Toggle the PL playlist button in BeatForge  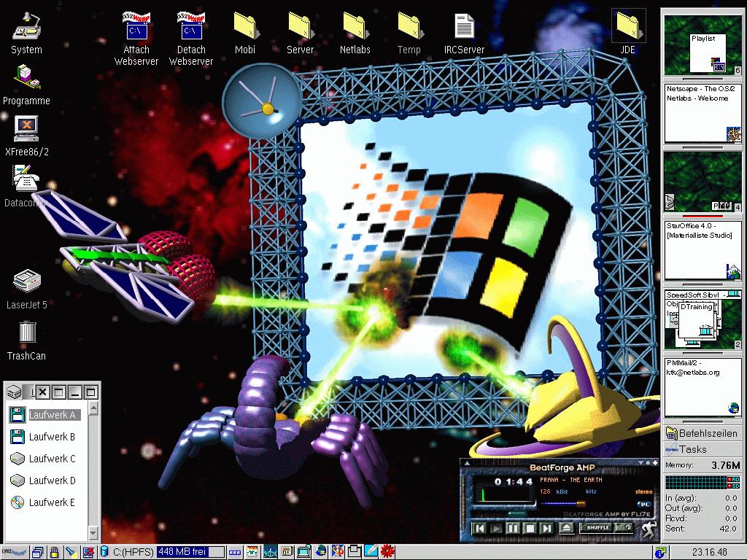point(643,504)
